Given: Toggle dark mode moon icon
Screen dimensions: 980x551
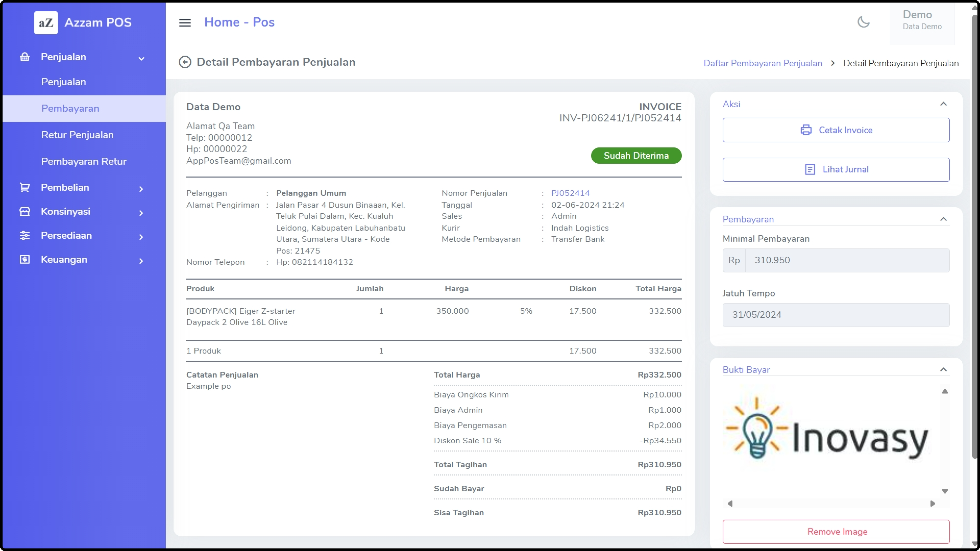Looking at the screenshot, I should point(863,22).
